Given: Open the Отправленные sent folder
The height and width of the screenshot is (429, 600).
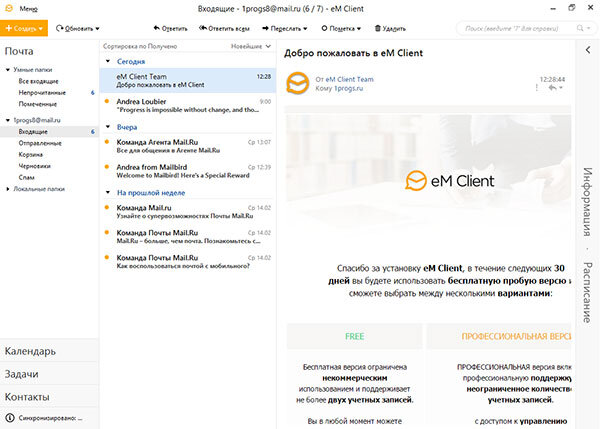Looking at the screenshot, I should point(40,143).
